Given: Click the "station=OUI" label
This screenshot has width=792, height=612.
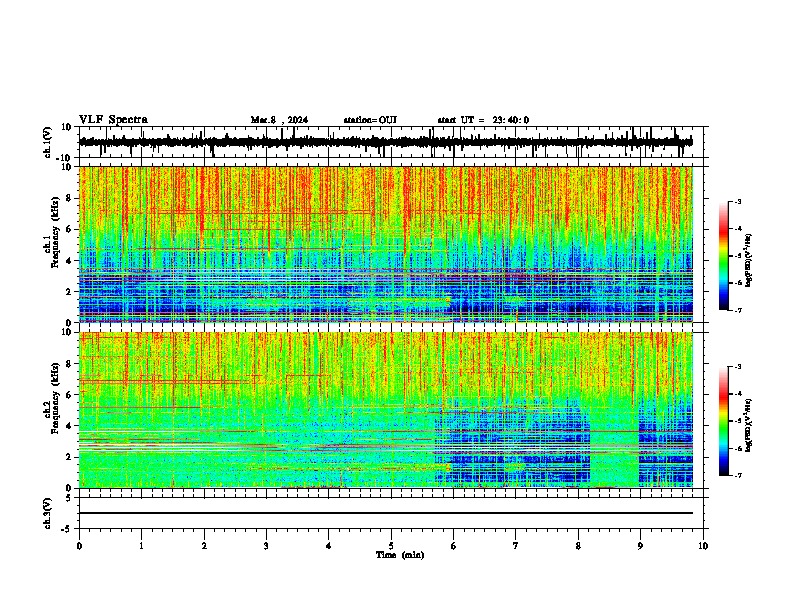Looking at the screenshot, I should point(370,120).
